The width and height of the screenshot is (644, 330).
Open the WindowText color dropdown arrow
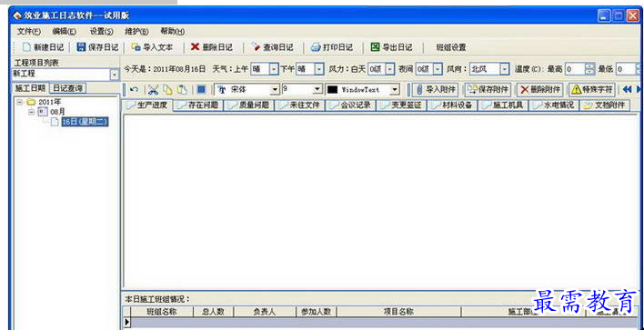pos(395,89)
